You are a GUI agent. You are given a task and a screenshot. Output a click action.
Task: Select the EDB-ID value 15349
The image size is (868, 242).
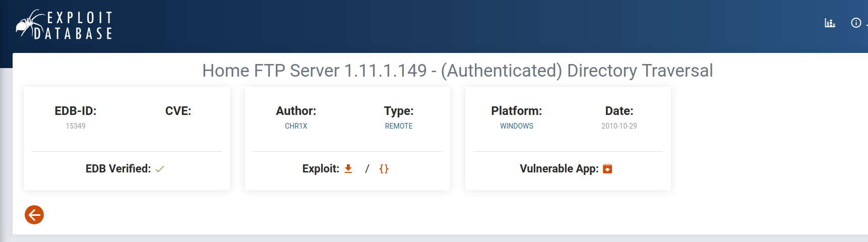click(76, 126)
